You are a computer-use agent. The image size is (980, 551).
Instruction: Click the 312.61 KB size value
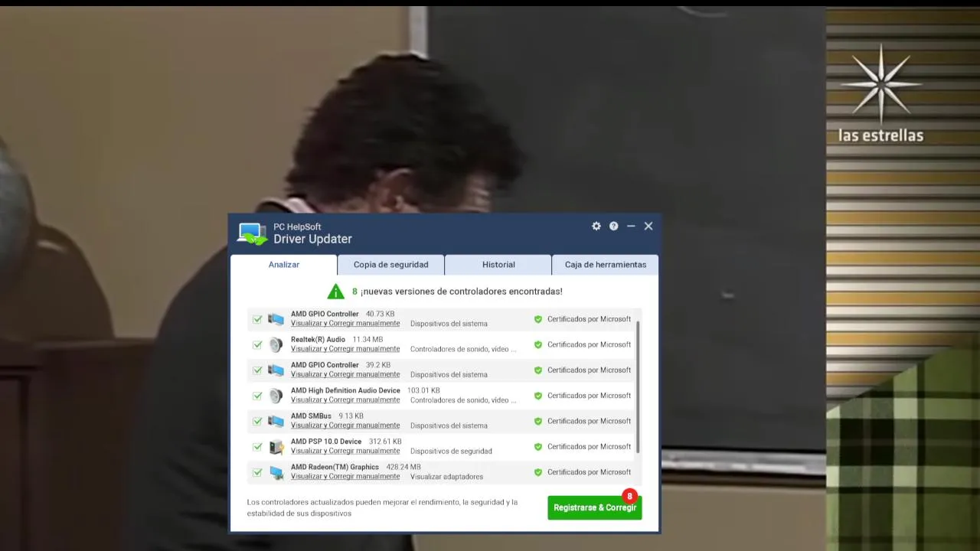point(385,442)
